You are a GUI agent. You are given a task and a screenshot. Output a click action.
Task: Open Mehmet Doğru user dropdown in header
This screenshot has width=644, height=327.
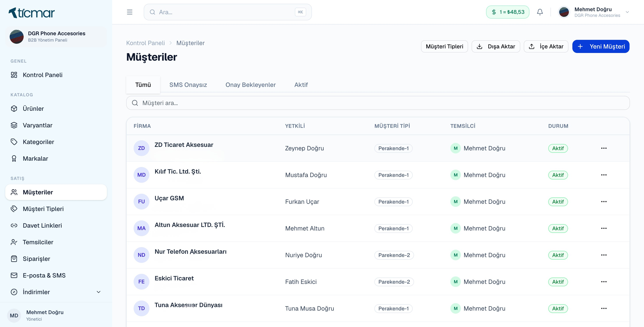594,12
